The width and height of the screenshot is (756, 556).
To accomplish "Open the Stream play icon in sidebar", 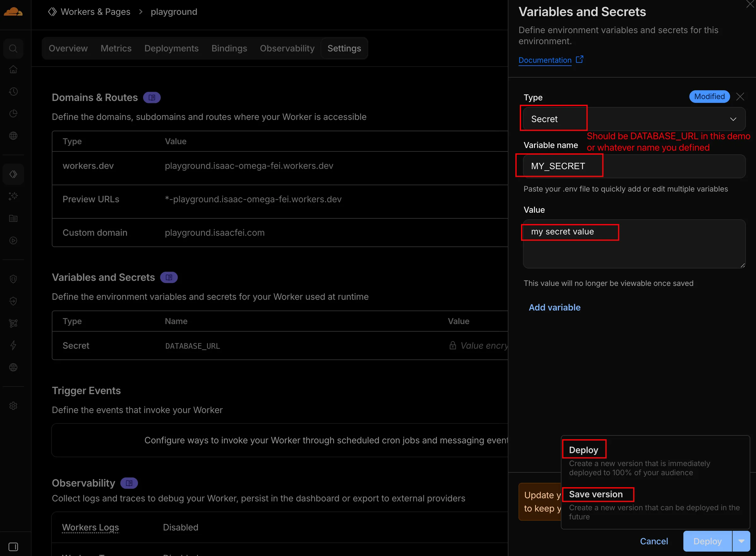I will click(x=14, y=240).
